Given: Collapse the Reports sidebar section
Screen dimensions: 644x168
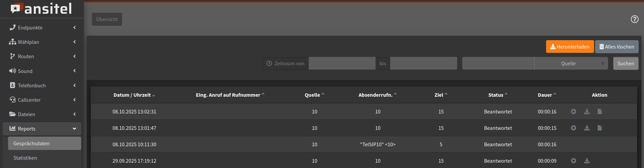Looking at the screenshot, I should (42, 129).
